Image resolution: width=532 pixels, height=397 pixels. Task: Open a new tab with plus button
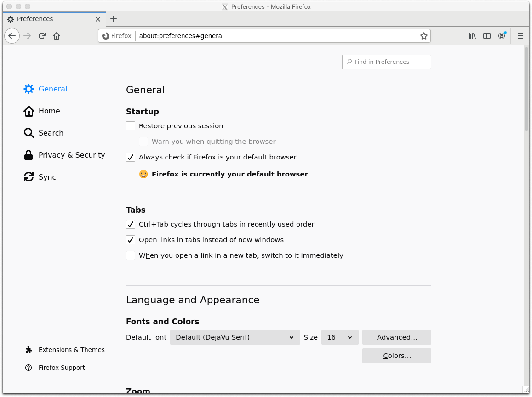pos(114,19)
